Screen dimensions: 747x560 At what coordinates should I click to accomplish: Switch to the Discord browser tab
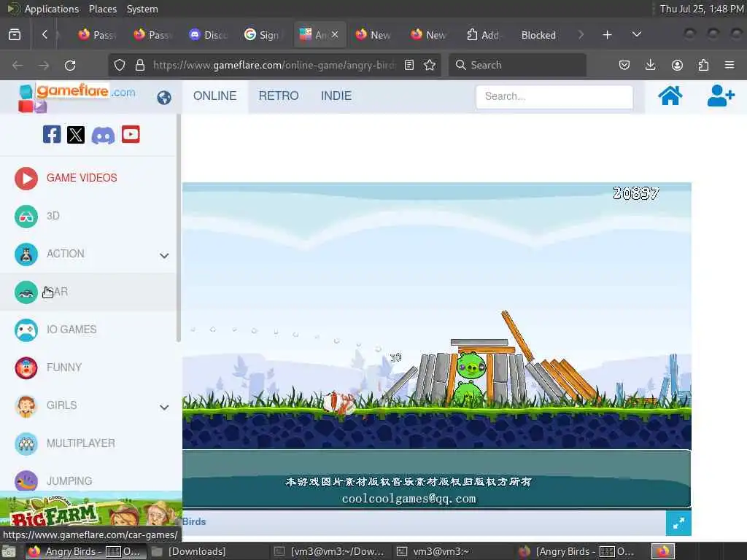click(x=208, y=35)
